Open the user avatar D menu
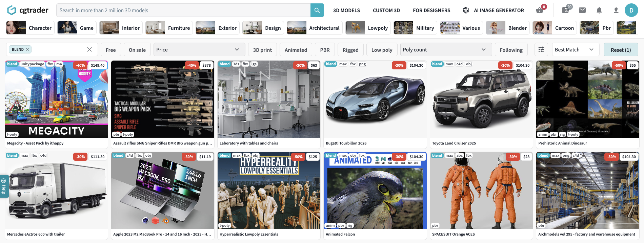Viewport: 644px width, 243px height. coord(631,10)
